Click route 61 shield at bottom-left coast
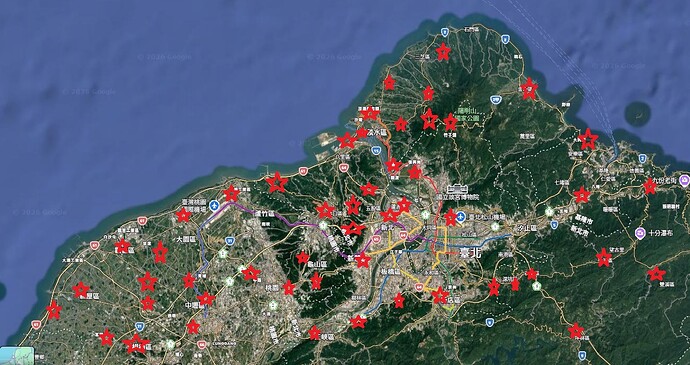The image size is (690, 365). click(x=36, y=325)
